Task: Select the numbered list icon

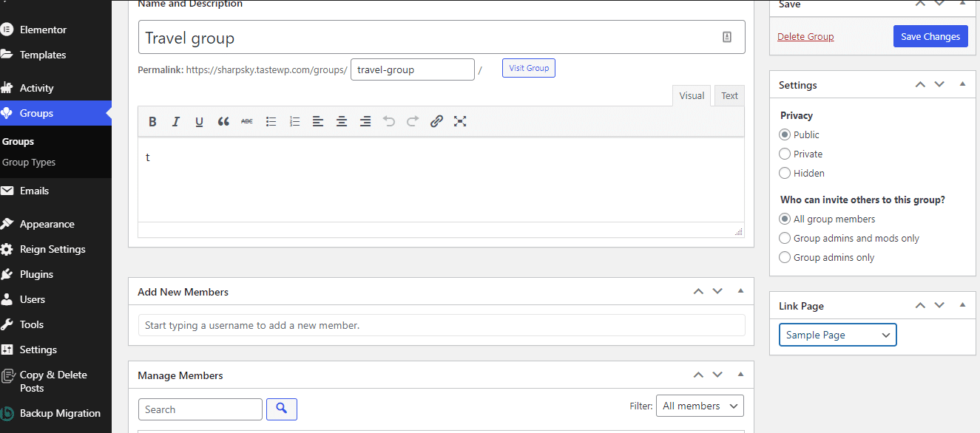Action: [x=294, y=121]
